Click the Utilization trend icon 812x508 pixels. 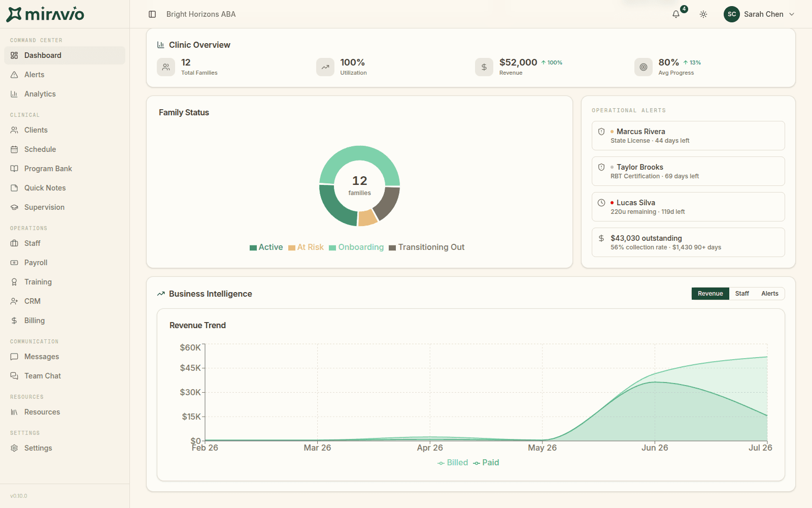pos(325,67)
